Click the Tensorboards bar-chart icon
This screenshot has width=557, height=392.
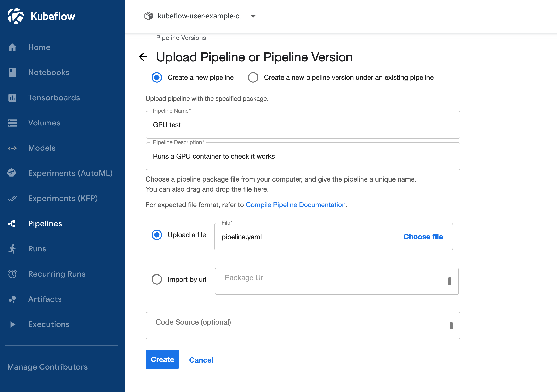click(x=12, y=98)
